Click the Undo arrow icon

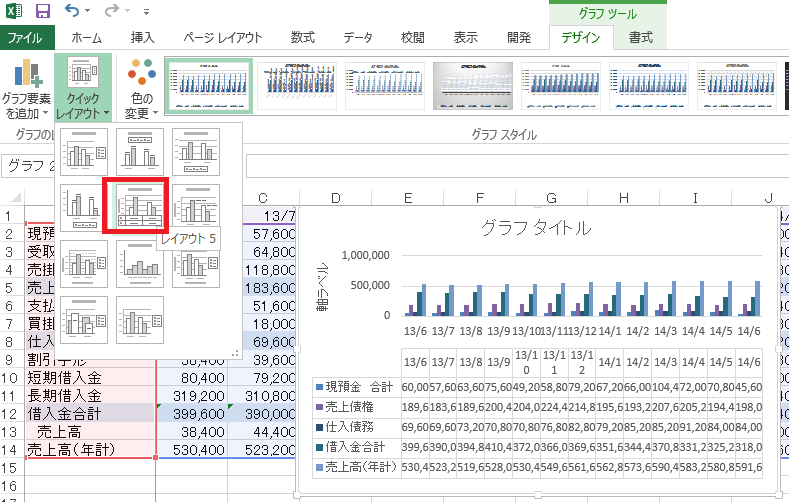pyautogui.click(x=73, y=12)
